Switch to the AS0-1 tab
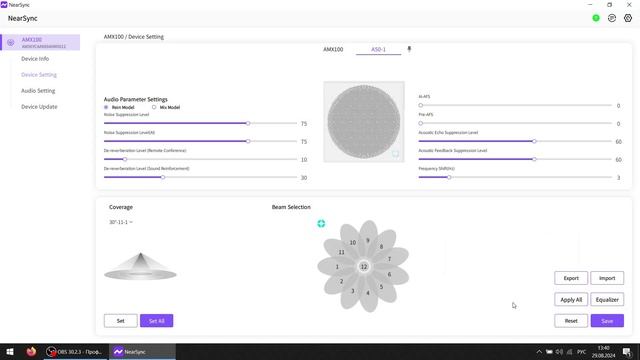 [378, 49]
